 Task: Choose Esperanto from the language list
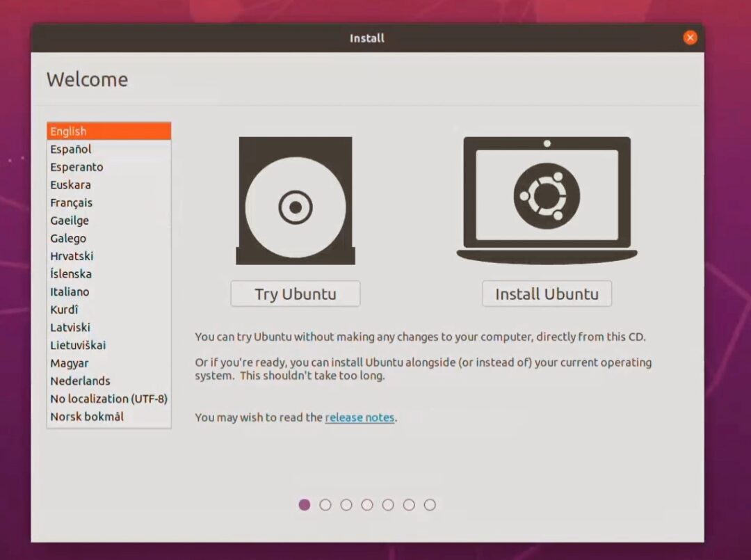click(108, 167)
